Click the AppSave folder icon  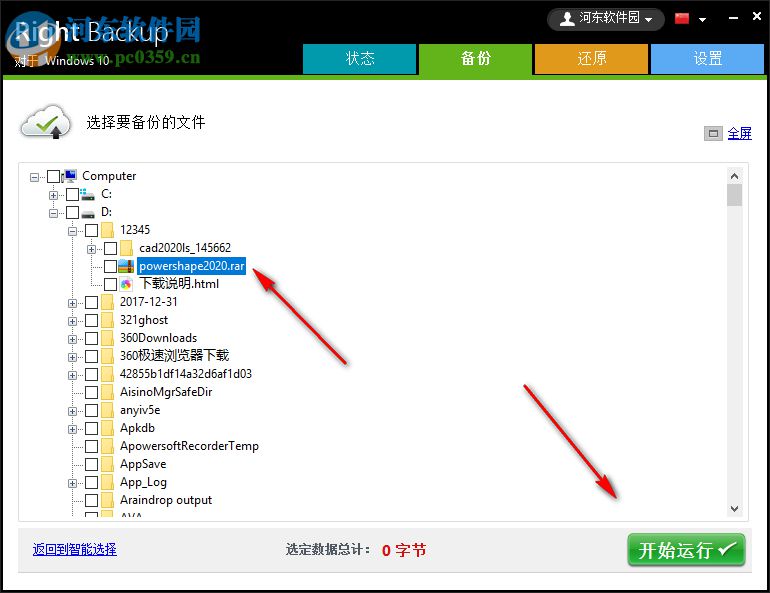pyautogui.click(x=107, y=464)
